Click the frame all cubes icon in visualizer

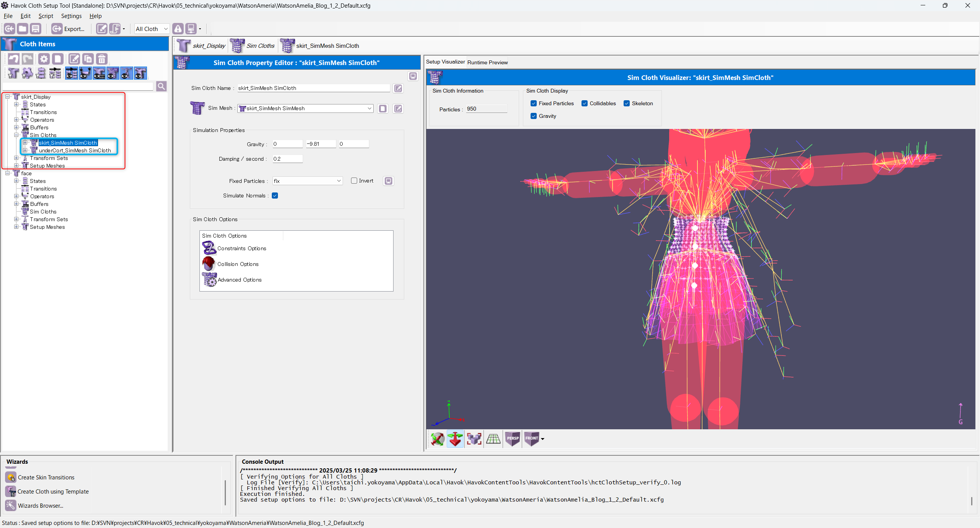tap(474, 439)
